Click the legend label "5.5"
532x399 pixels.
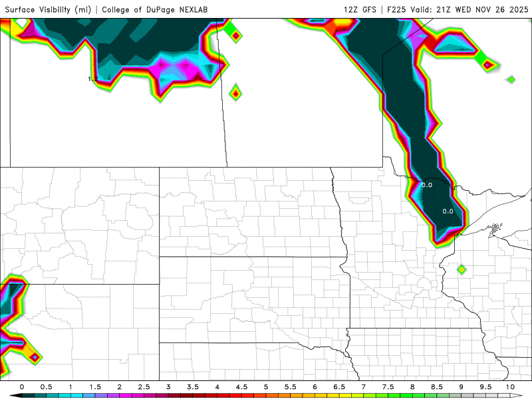[291, 387]
